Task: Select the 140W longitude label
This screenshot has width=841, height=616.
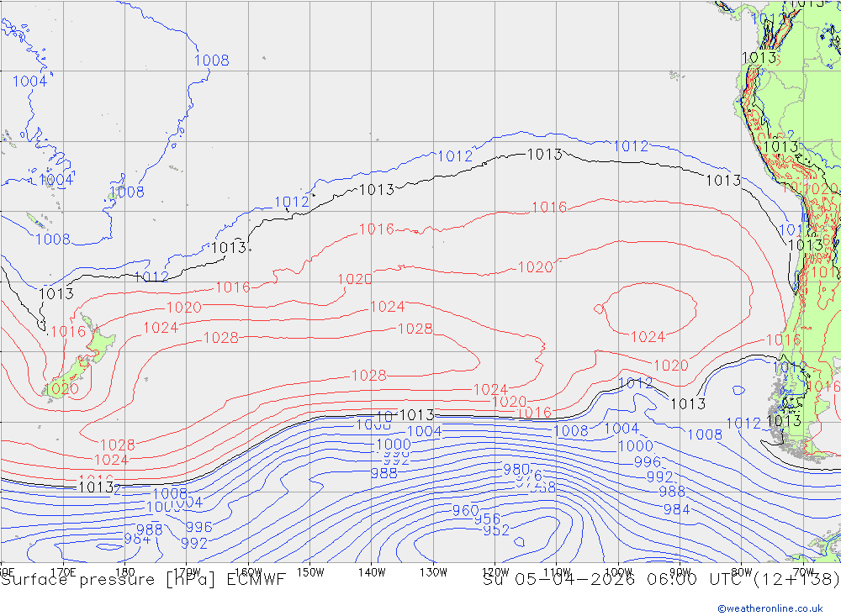Action: (x=373, y=572)
